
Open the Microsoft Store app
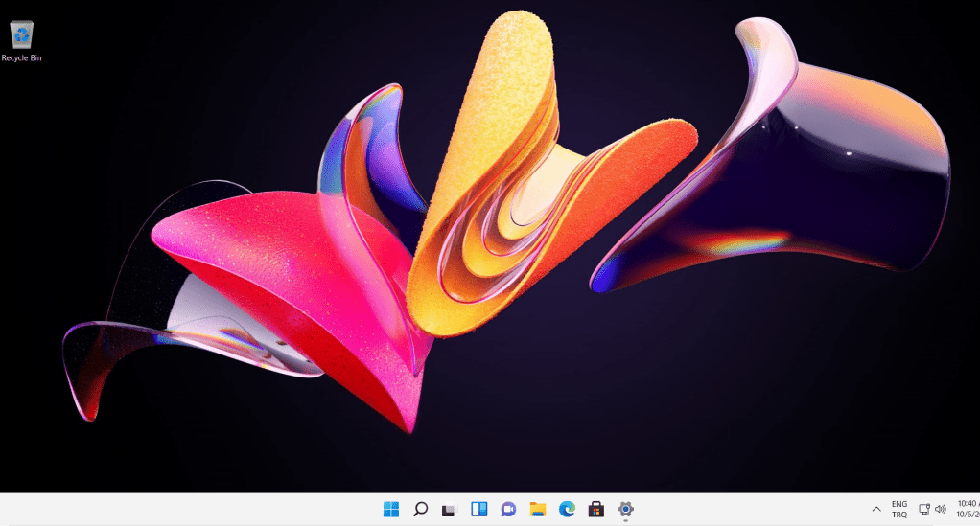pos(596,510)
